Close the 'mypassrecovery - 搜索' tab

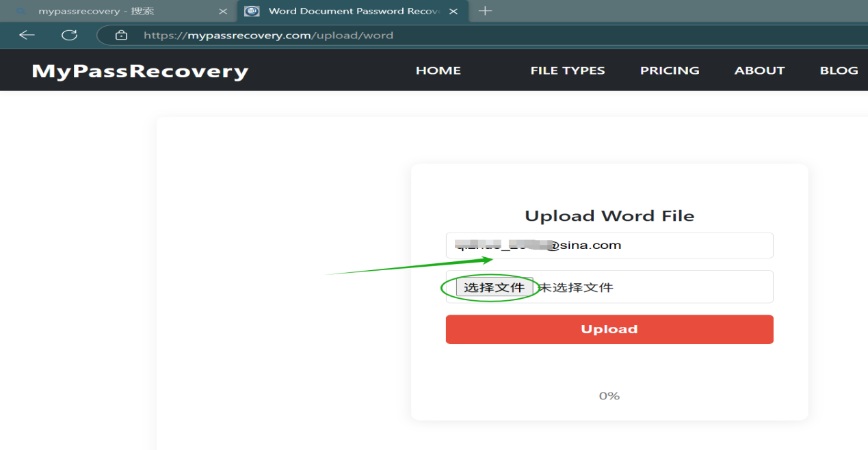222,12
